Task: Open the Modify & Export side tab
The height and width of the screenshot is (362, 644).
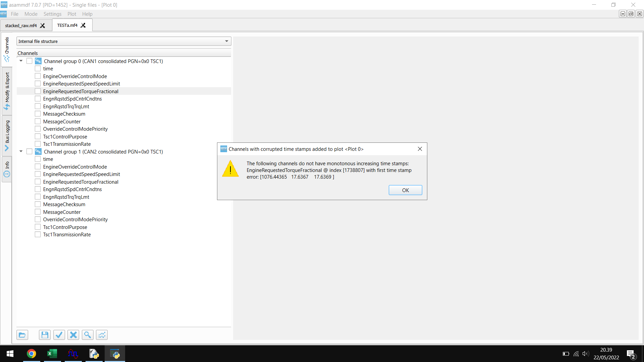Action: 7,90
